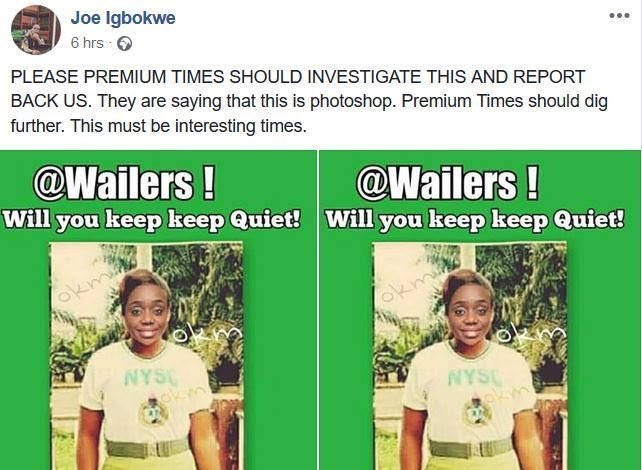
Task: Click the globe public-privacy icon
Action: click(124, 43)
